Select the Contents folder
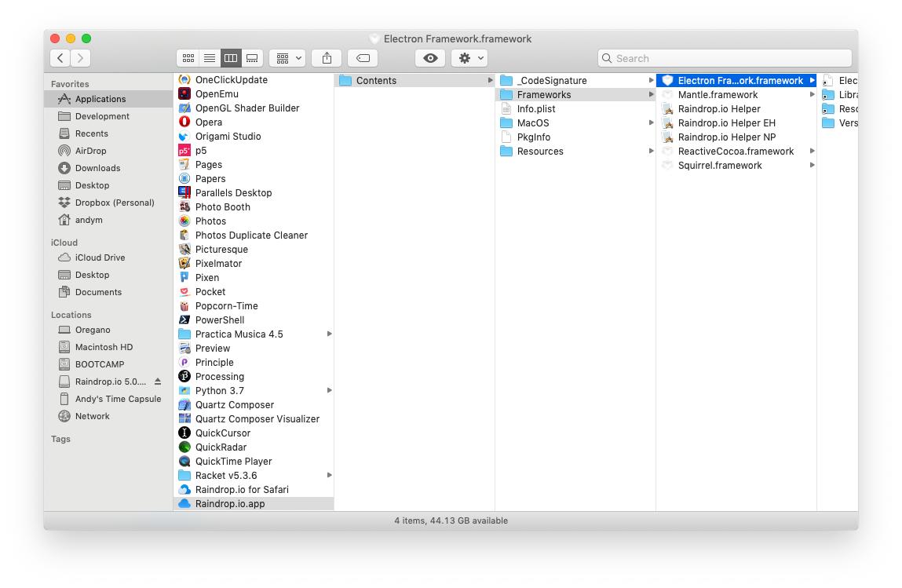The width and height of the screenshot is (902, 588). tap(414, 81)
